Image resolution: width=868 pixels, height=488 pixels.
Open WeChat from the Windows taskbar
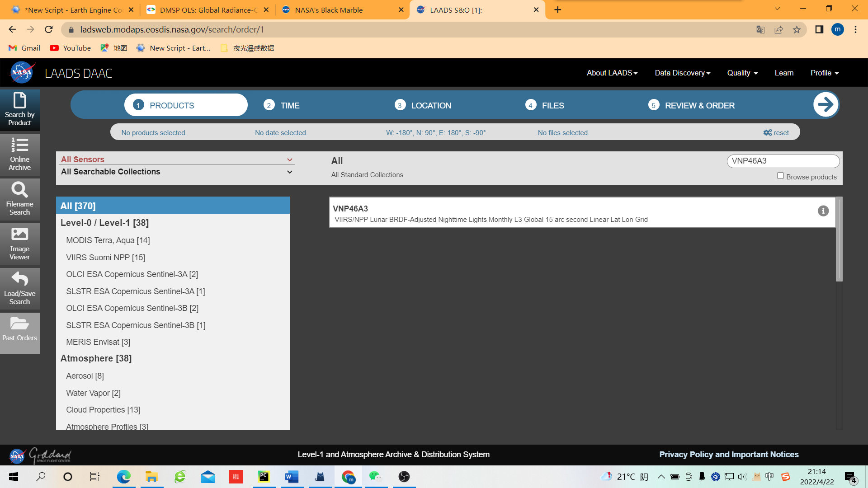click(x=375, y=477)
